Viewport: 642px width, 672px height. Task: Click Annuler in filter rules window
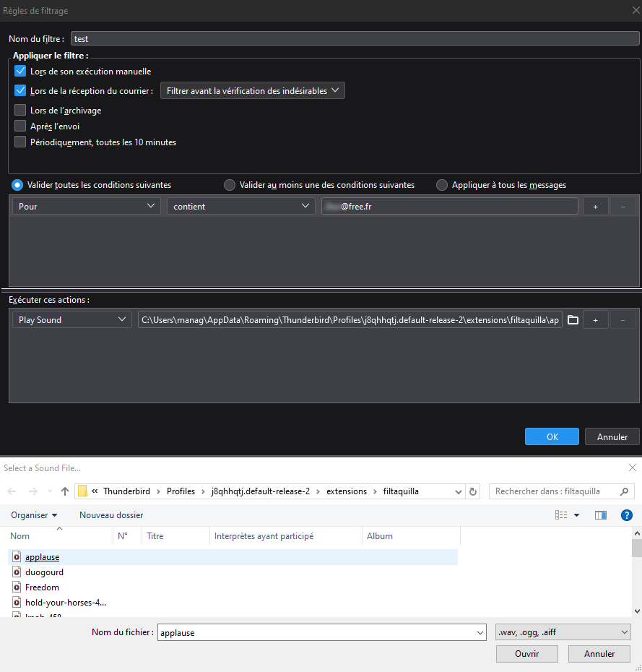[612, 436]
